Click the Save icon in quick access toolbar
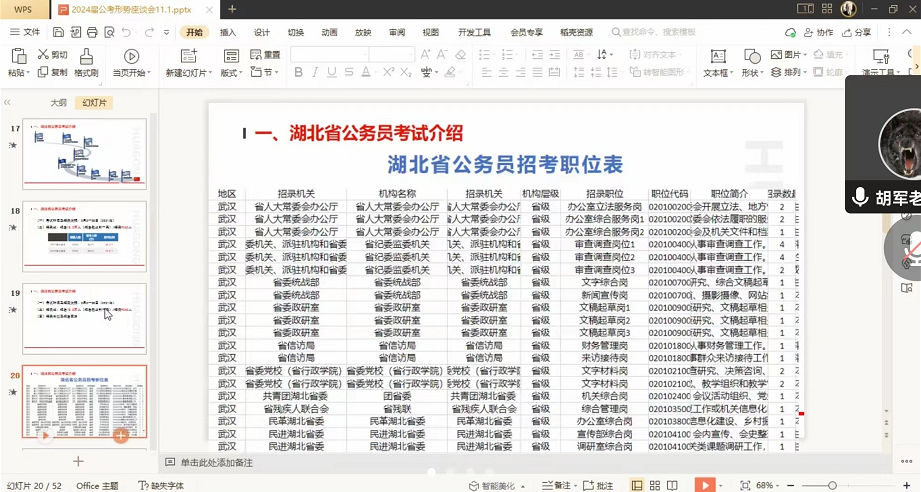Viewport: 921px width, 492px height. [x=58, y=32]
